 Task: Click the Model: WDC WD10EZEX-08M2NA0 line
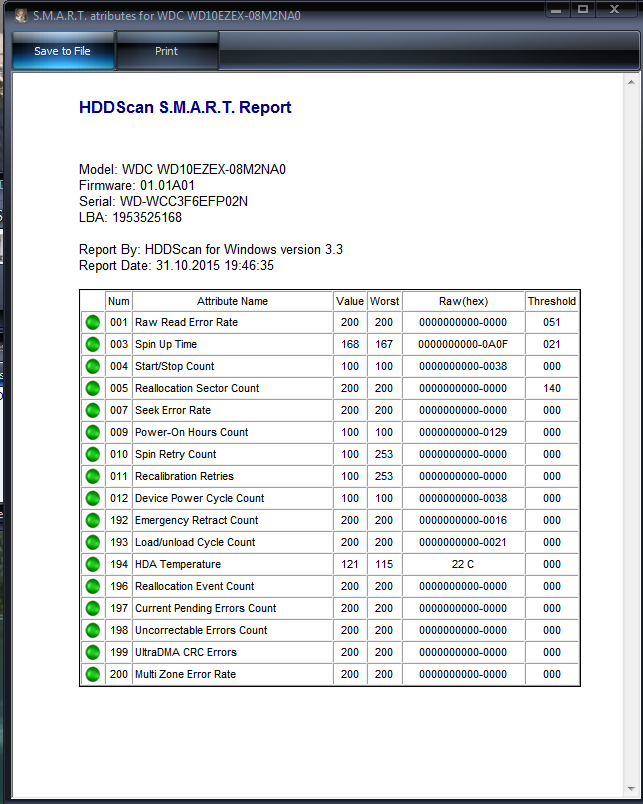(183, 170)
